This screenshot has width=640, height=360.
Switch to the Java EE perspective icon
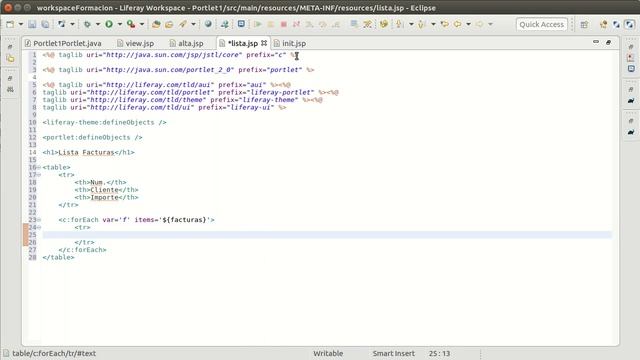603,24
